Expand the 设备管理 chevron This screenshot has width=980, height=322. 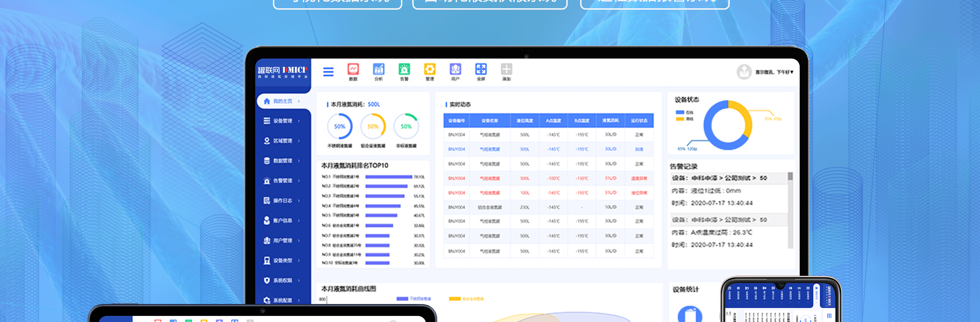(299, 121)
